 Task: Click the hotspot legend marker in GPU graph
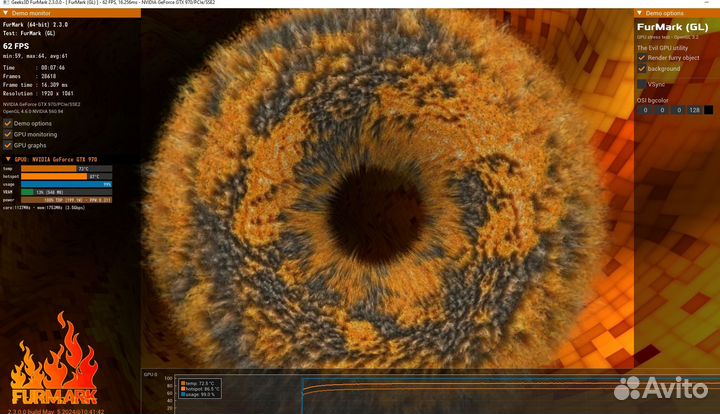point(182,388)
